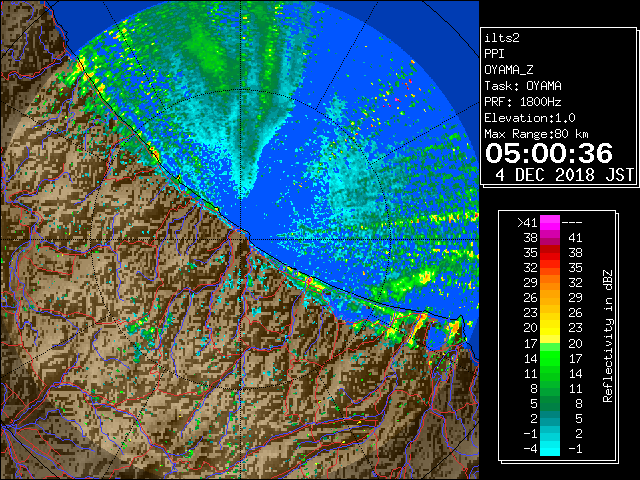Click the 'Max Range:80 km' line
The image size is (640, 480).
tap(536, 134)
